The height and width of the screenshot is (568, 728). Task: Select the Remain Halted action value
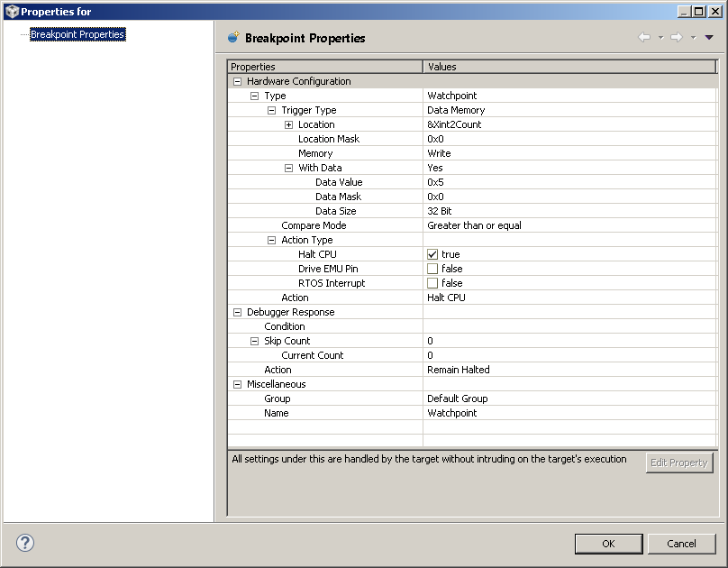click(x=459, y=370)
